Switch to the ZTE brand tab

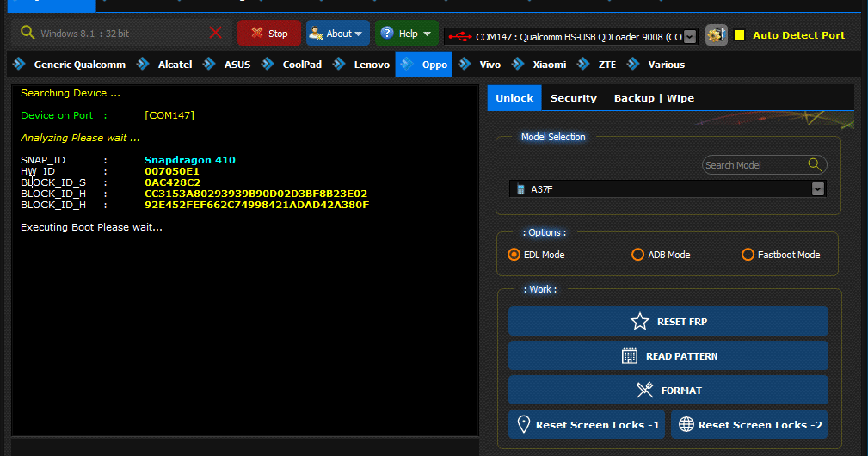tap(606, 65)
